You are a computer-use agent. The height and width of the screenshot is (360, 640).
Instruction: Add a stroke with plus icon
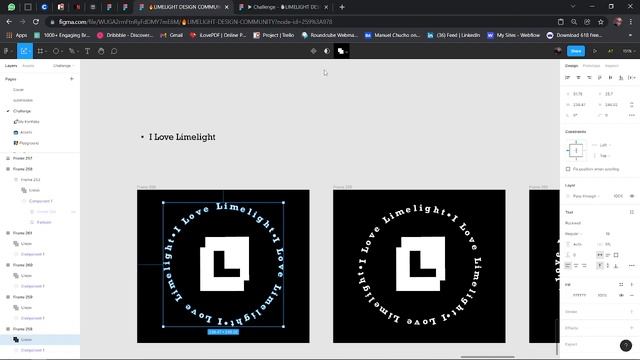pos(632,312)
